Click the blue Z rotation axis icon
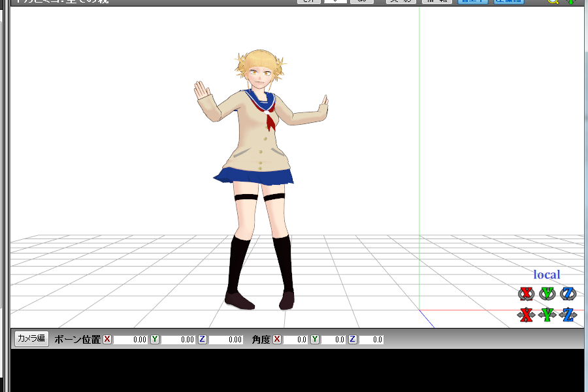This screenshot has width=588, height=392. tap(568, 294)
